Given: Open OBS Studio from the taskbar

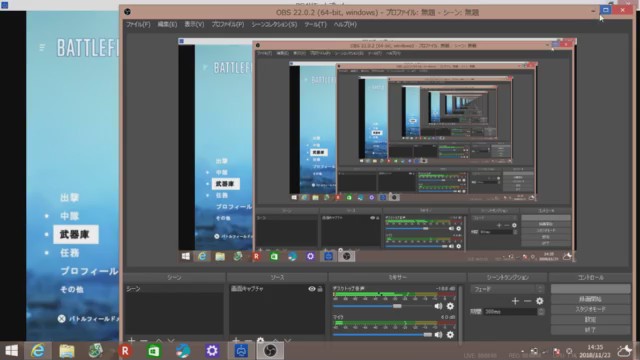Looking at the screenshot, I should tap(270, 351).
